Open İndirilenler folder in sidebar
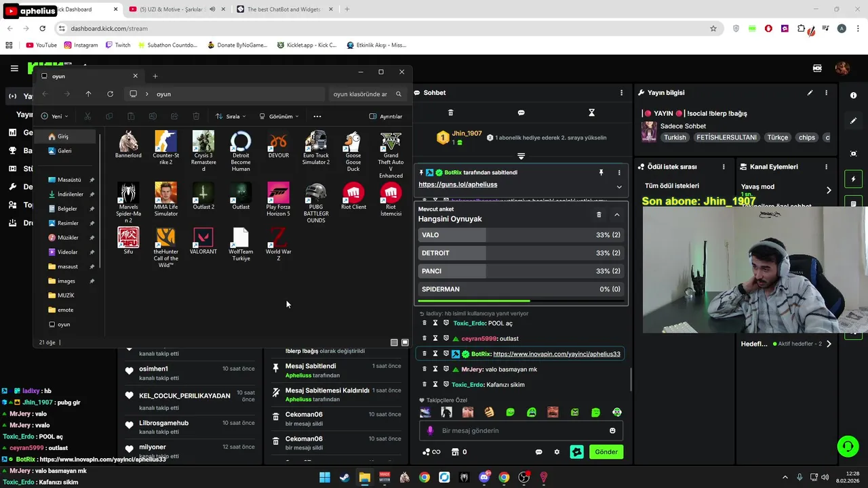The image size is (868, 488). 71,195
